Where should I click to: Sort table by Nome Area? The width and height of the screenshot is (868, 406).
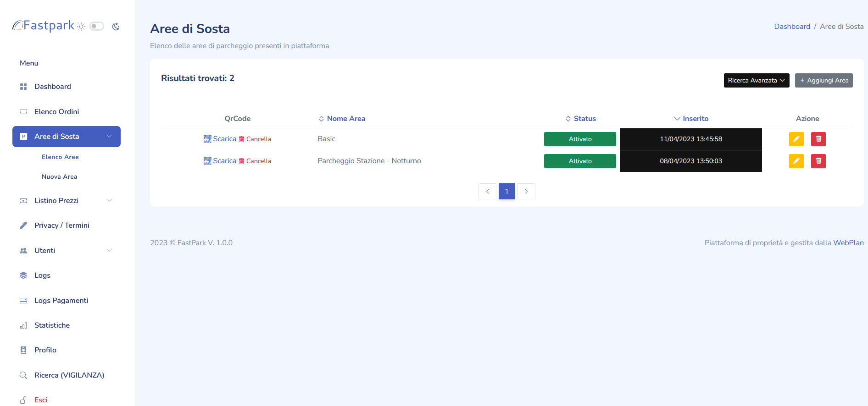coord(342,119)
